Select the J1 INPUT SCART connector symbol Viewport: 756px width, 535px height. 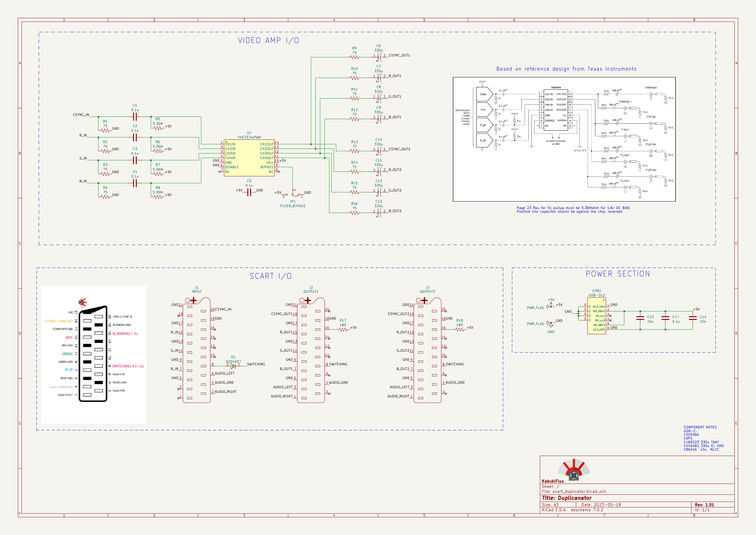pyautogui.click(x=197, y=350)
